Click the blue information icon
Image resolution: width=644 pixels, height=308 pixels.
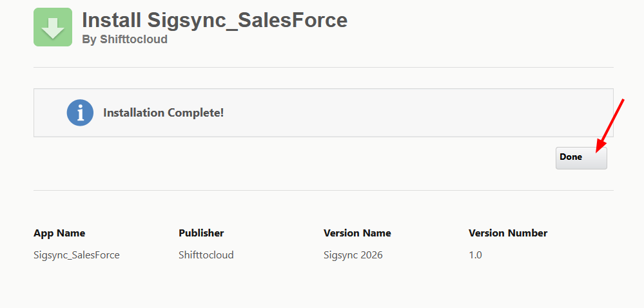click(80, 113)
